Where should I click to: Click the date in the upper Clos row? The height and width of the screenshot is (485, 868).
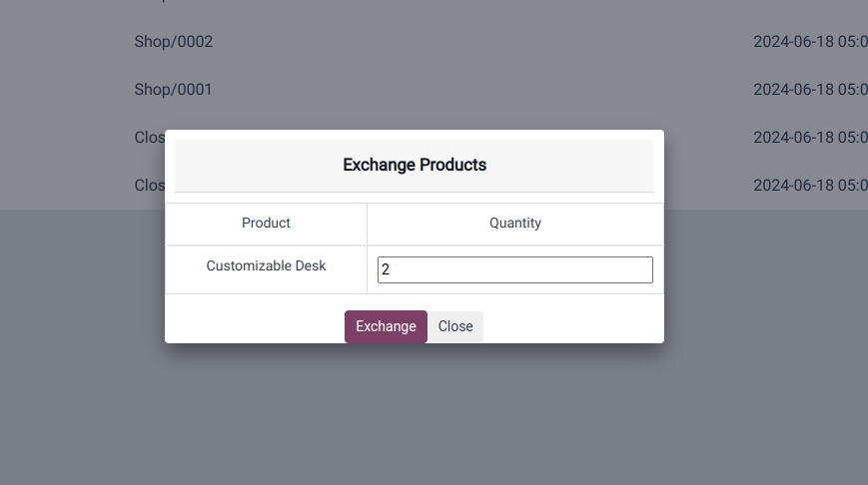[810, 137]
